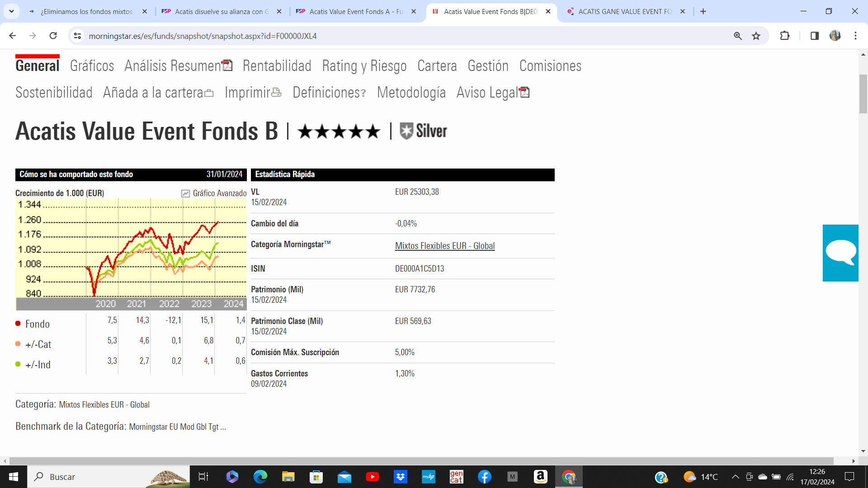The image size is (868, 488).
Task: Toggle the browser side panel icon
Action: (815, 36)
